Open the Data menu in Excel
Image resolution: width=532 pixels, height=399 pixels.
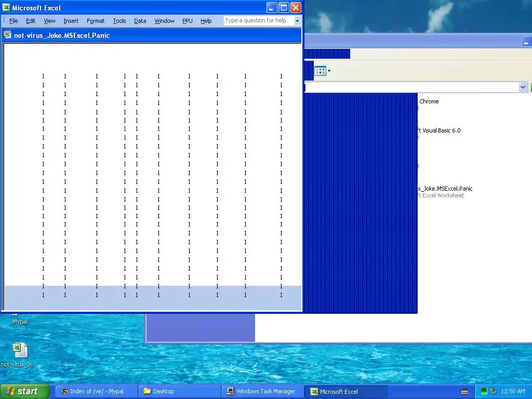click(140, 21)
